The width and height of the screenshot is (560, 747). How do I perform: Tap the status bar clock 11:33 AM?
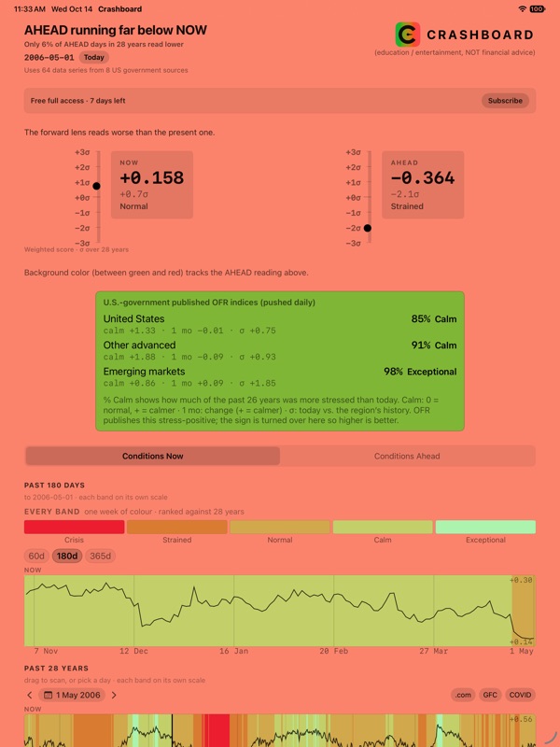pos(30,9)
